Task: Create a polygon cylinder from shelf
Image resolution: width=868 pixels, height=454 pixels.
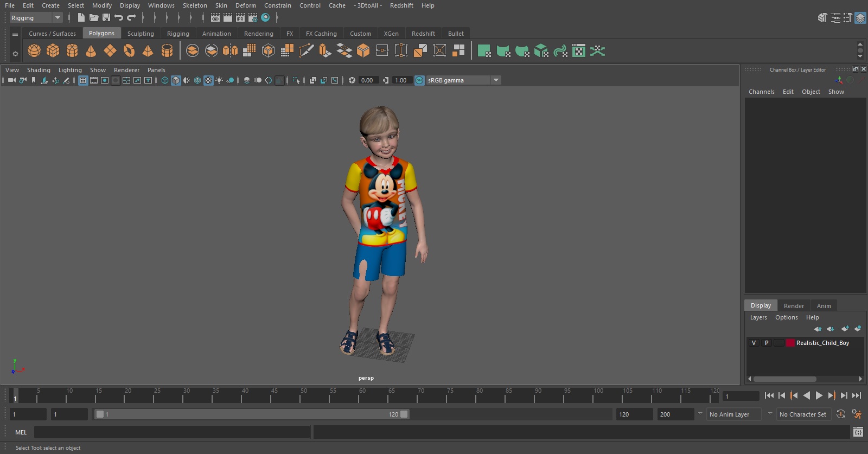Action: tap(72, 51)
